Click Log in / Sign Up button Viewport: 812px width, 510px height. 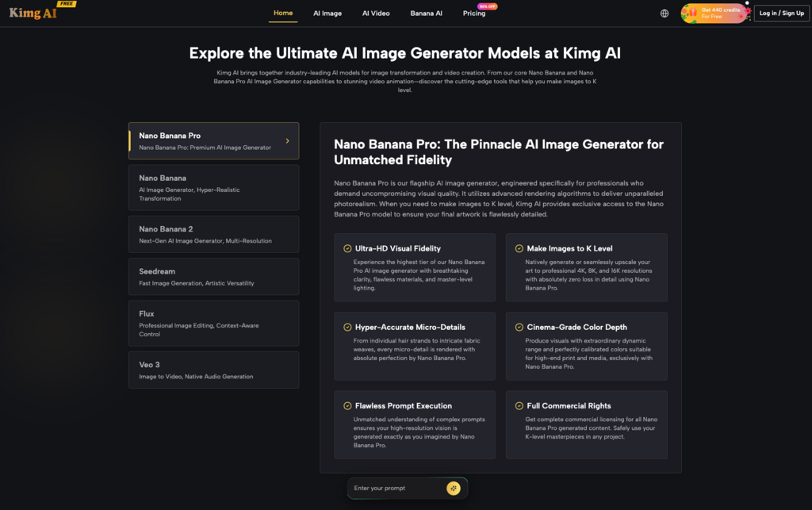coord(781,13)
